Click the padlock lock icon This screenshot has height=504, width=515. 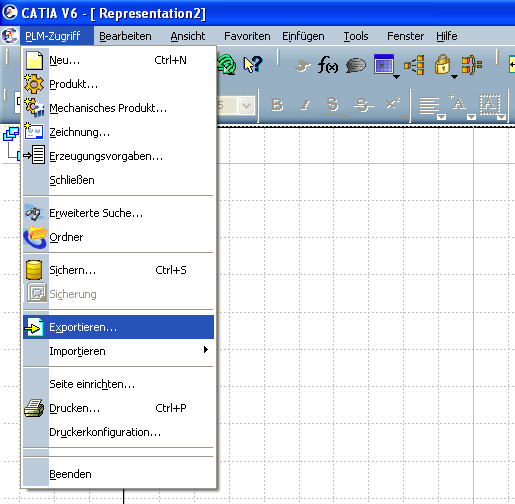(x=442, y=64)
